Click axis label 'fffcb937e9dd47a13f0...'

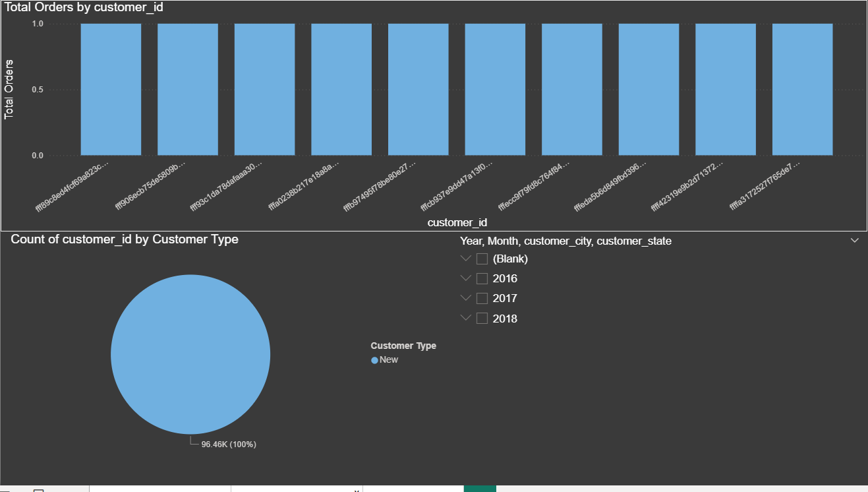click(x=455, y=187)
